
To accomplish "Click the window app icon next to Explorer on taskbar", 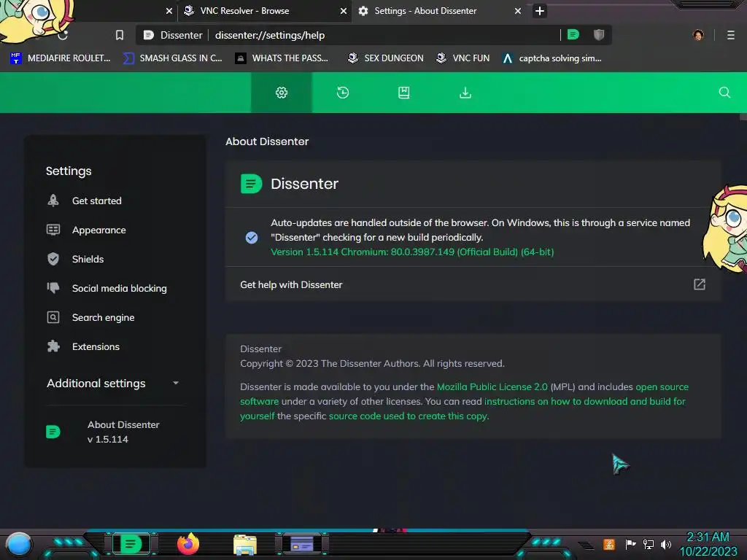I will click(302, 544).
